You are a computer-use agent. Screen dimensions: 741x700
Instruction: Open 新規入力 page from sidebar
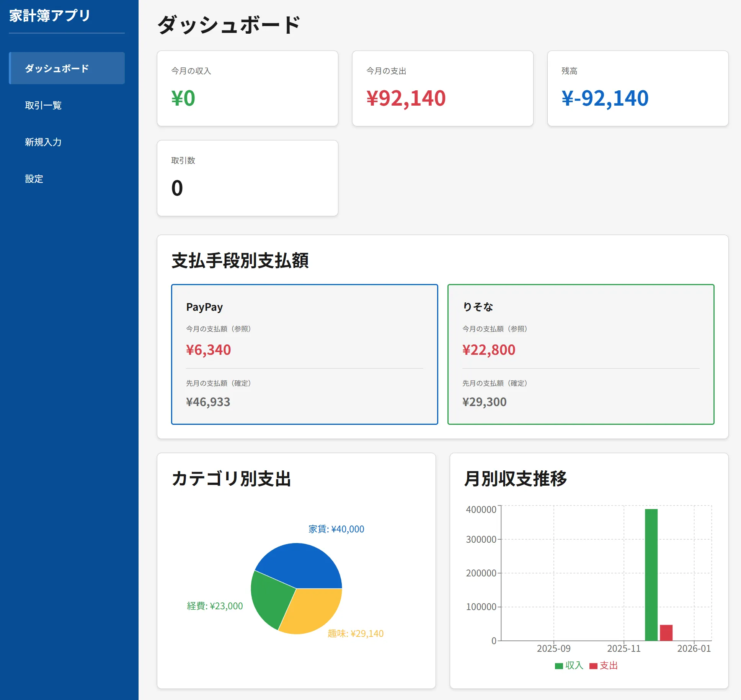click(x=43, y=142)
